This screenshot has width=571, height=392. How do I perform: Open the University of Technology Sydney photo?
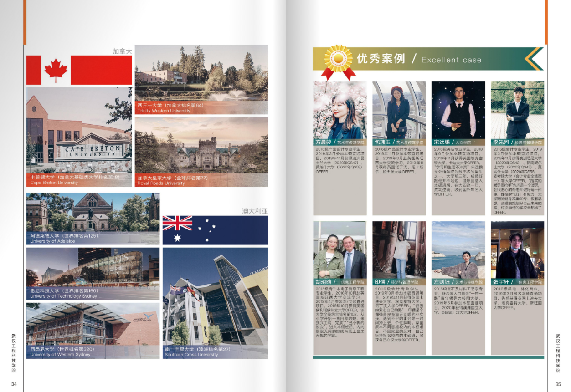click(93, 273)
